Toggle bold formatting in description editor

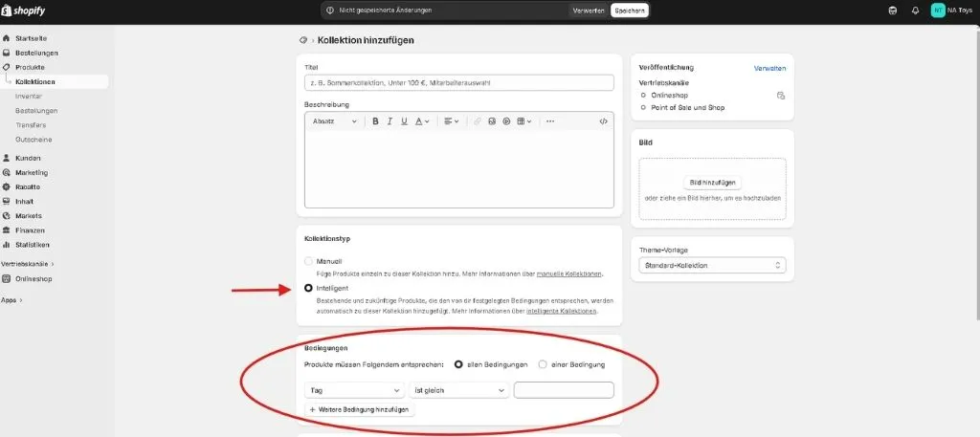375,121
